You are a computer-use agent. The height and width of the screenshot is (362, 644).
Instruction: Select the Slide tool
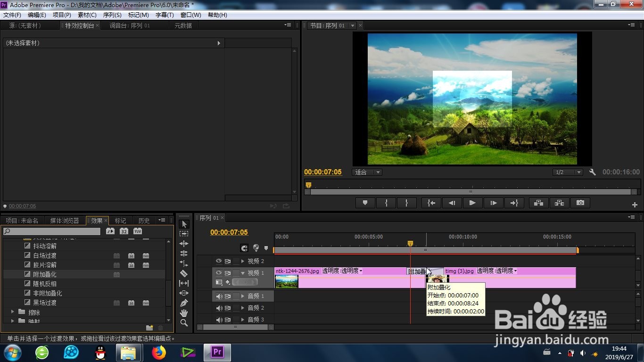pyautogui.click(x=184, y=293)
